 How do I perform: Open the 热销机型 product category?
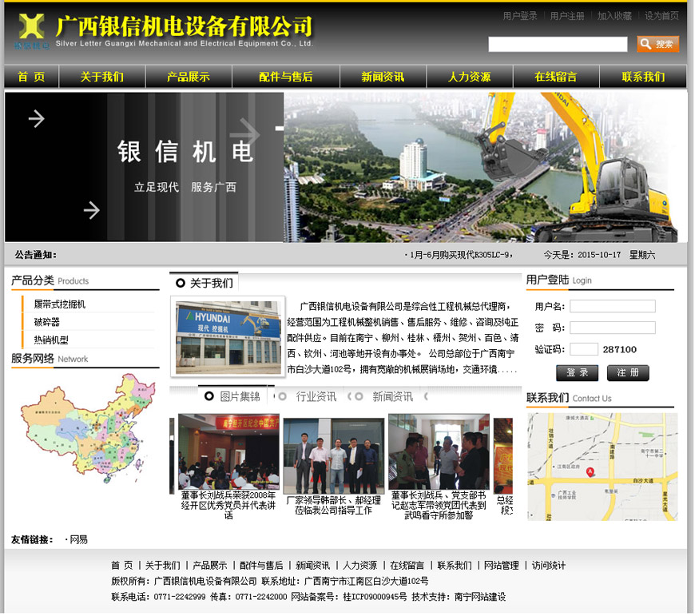(51, 340)
